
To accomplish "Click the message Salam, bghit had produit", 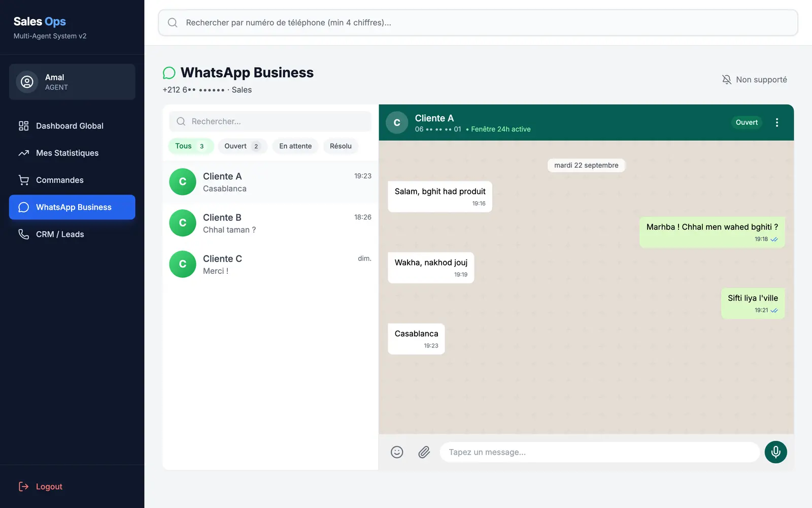I will (440, 197).
